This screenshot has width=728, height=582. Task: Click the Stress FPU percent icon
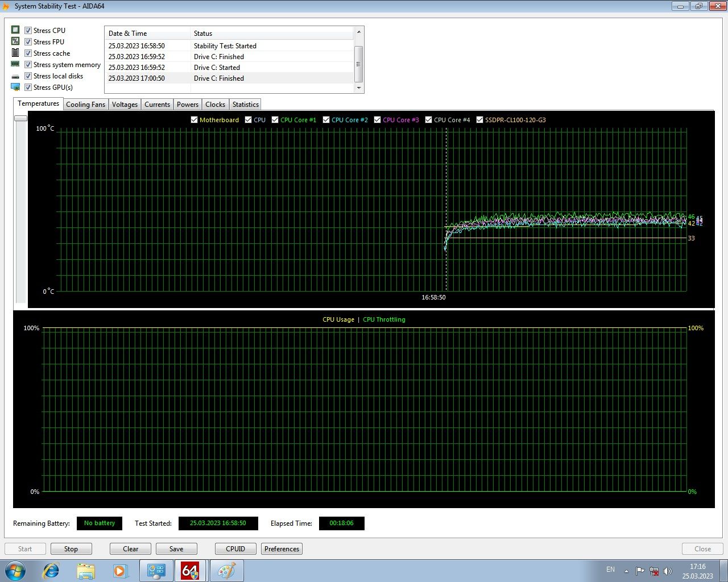point(15,41)
